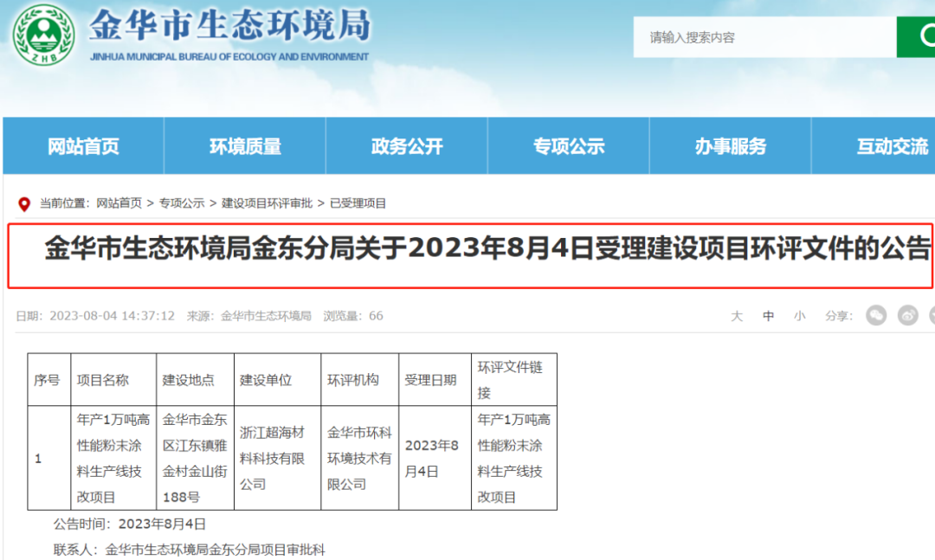
Task: Set font size to large (大)
Action: 737,317
